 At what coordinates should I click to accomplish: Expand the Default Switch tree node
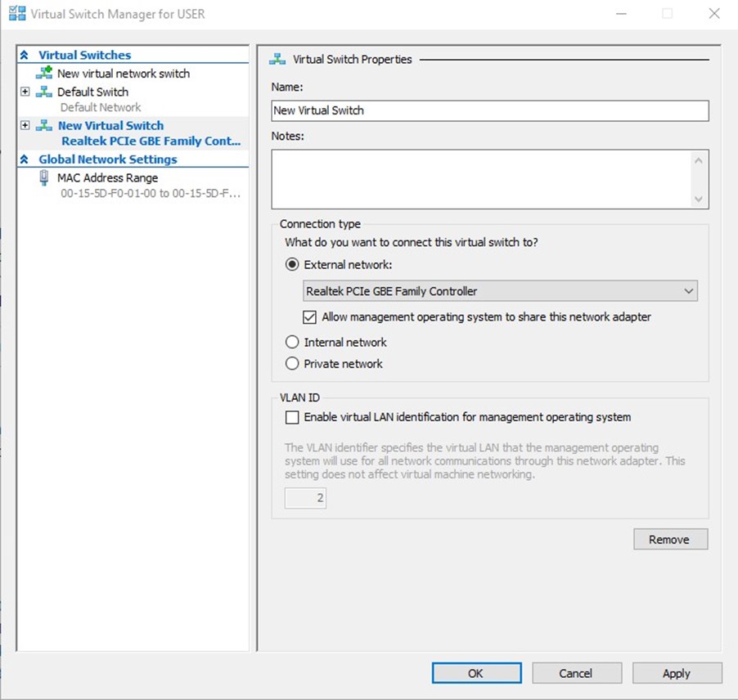point(25,92)
